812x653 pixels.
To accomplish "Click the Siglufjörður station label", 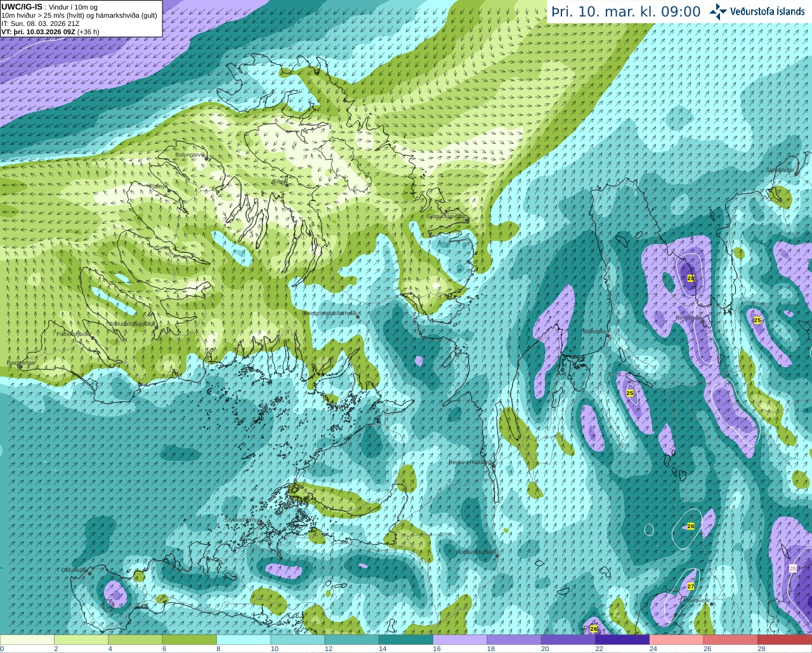I will 780,170.
